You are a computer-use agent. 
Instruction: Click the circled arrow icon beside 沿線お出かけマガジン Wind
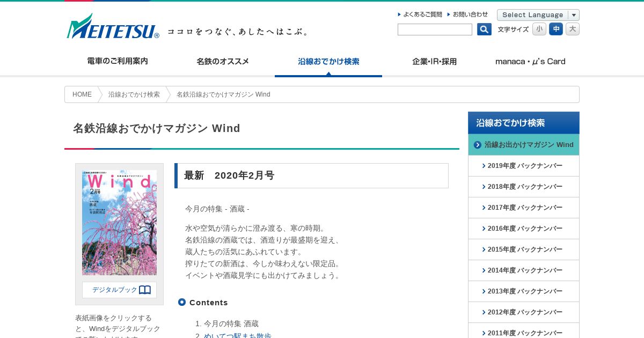click(478, 145)
